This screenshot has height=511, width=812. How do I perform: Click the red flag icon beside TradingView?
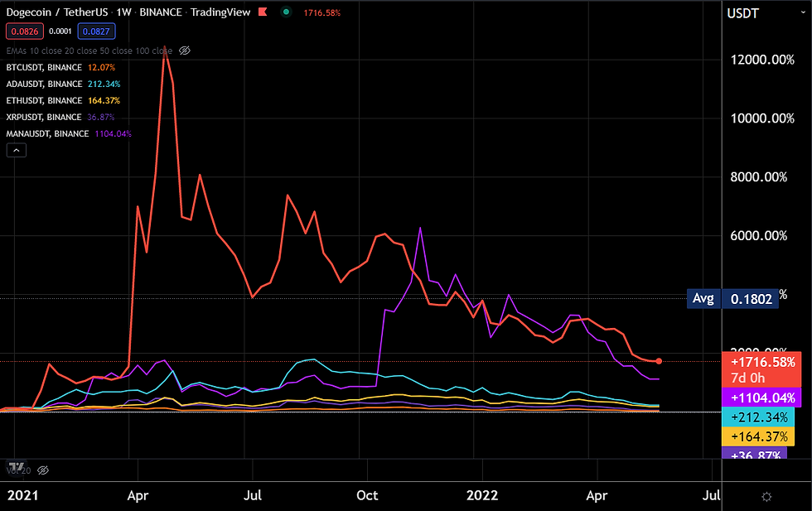[x=263, y=12]
